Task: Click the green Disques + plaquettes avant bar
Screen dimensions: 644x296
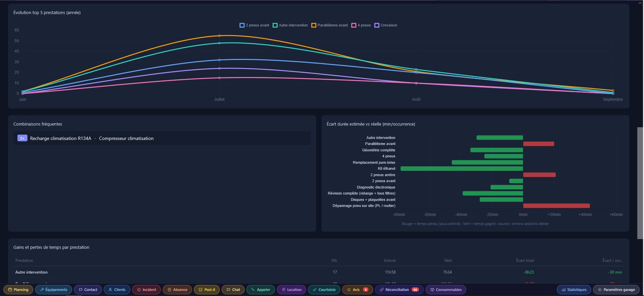Action: 502,199
